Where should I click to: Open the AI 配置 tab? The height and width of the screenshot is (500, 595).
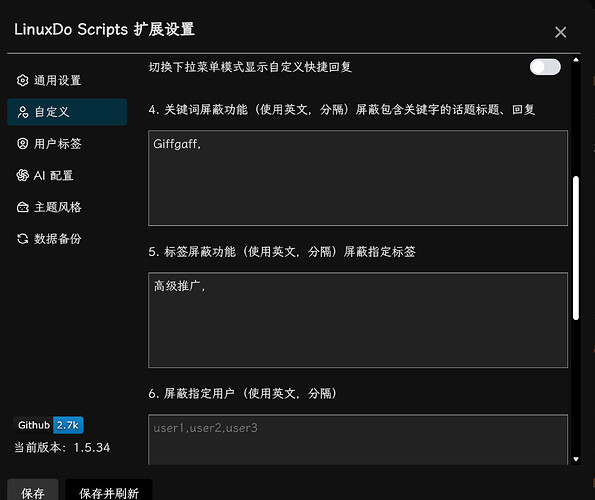click(67, 175)
